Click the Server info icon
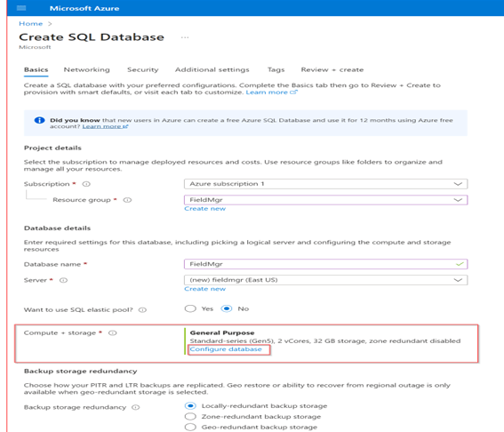 coord(64,280)
